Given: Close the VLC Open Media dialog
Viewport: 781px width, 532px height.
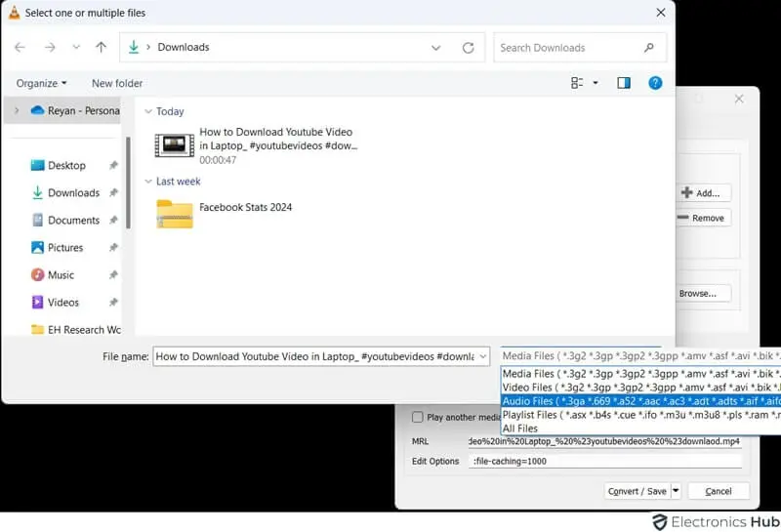Looking at the screenshot, I should point(739,100).
